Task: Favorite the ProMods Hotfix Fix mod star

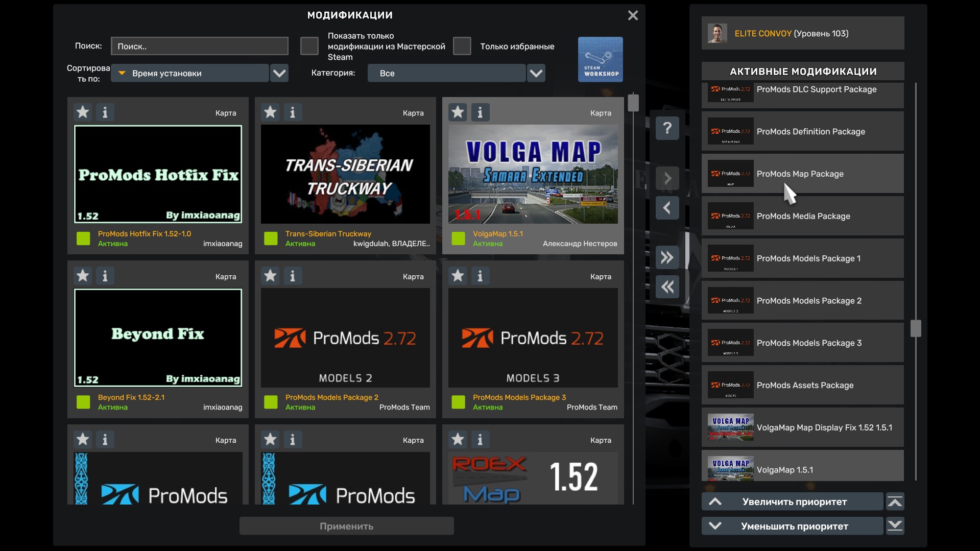Action: tap(83, 112)
